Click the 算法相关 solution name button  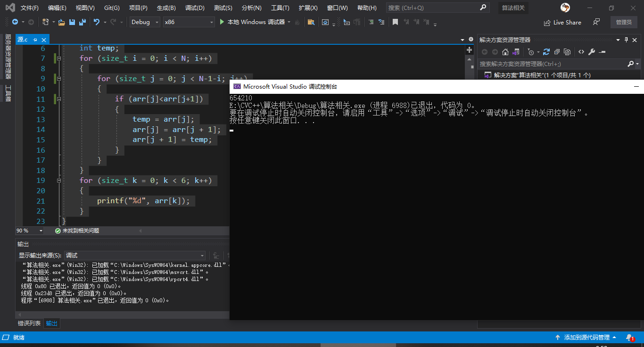click(513, 8)
